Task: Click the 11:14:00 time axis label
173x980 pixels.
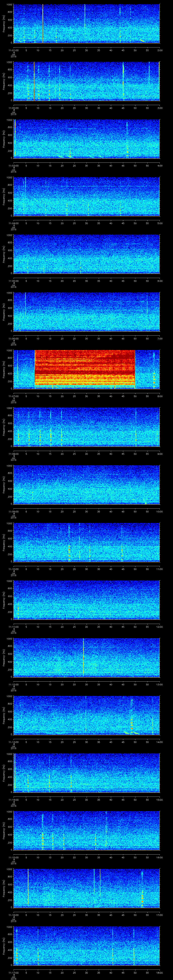Action: [x=13, y=800]
